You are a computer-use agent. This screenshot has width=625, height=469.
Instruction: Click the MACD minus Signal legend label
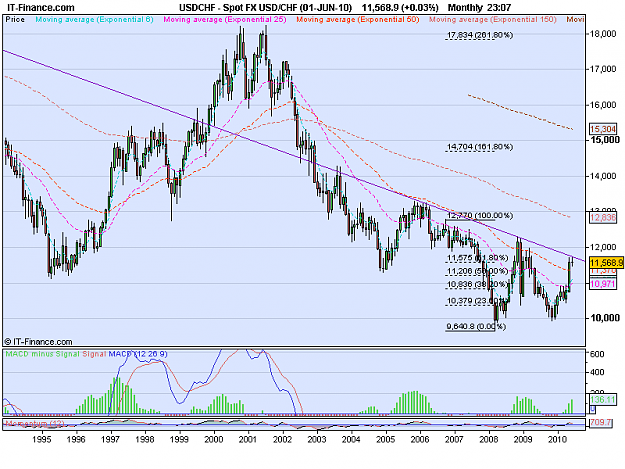click(x=42, y=354)
